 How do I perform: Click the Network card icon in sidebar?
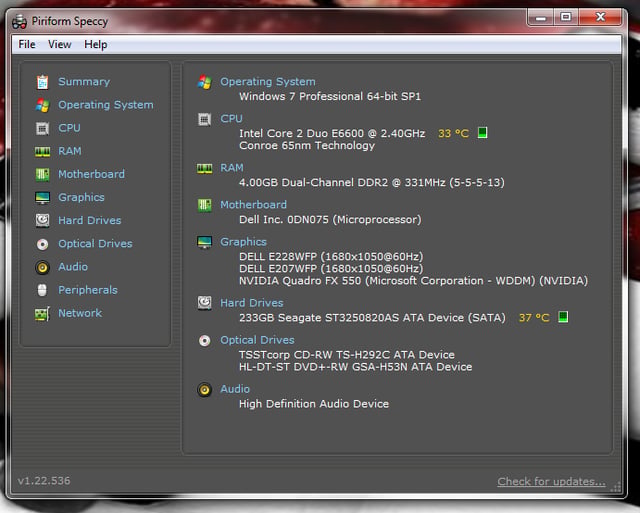tap(42, 313)
